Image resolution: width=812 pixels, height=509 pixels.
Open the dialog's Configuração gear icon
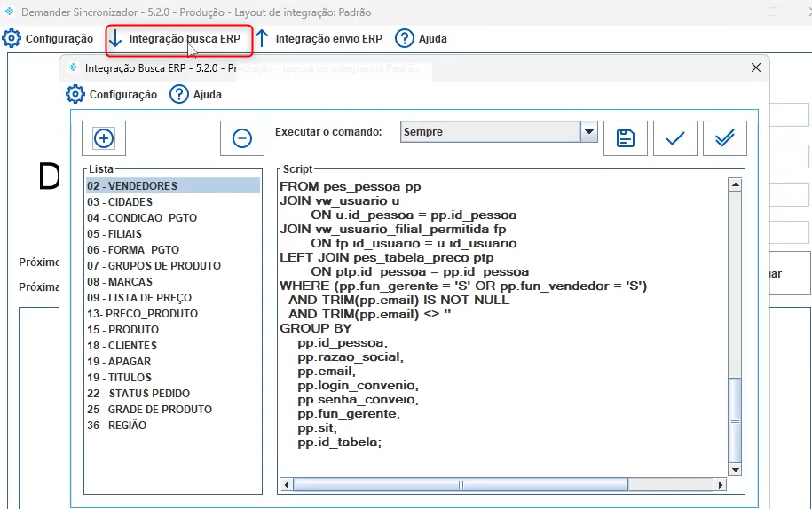(x=75, y=95)
